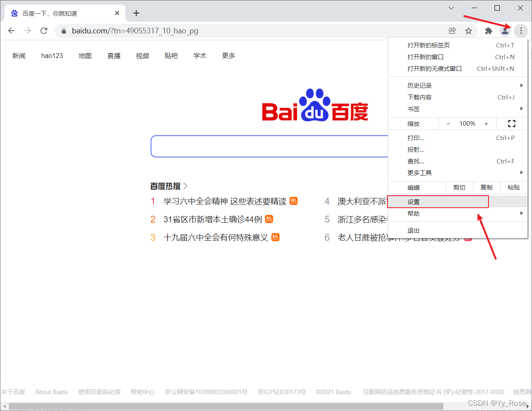Click 复制 in edit row
The image size is (532, 411).
pyautogui.click(x=486, y=188)
